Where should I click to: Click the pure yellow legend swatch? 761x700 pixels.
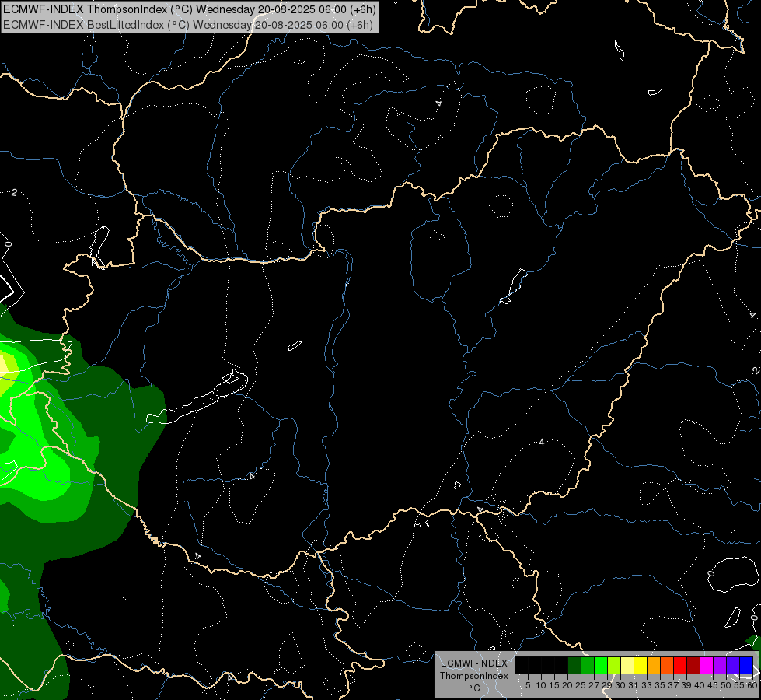pyautogui.click(x=641, y=665)
